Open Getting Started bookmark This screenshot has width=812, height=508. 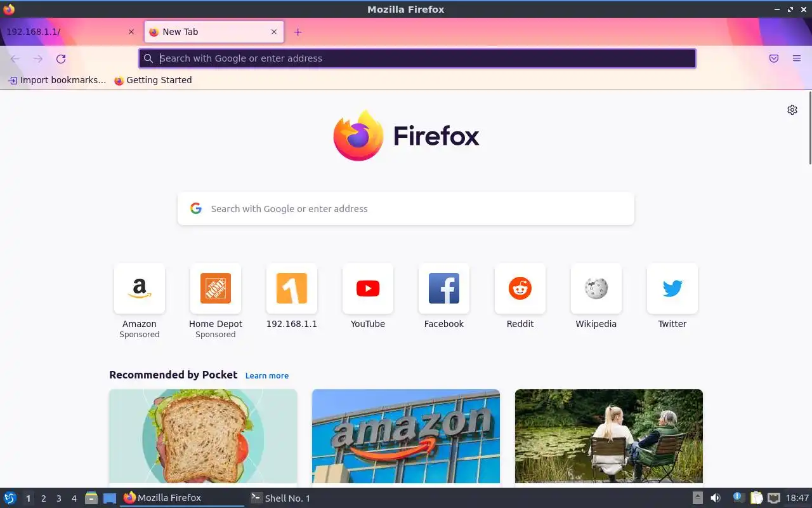pyautogui.click(x=153, y=80)
